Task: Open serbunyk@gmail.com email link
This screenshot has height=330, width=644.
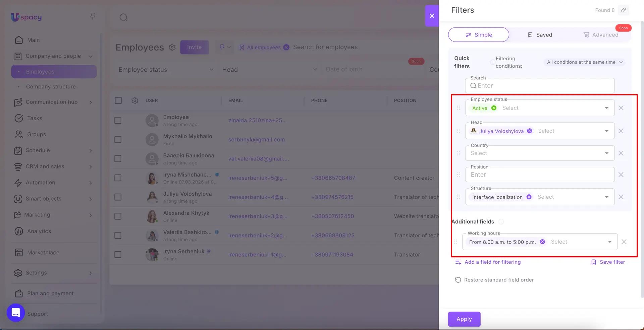Action: pyautogui.click(x=257, y=139)
